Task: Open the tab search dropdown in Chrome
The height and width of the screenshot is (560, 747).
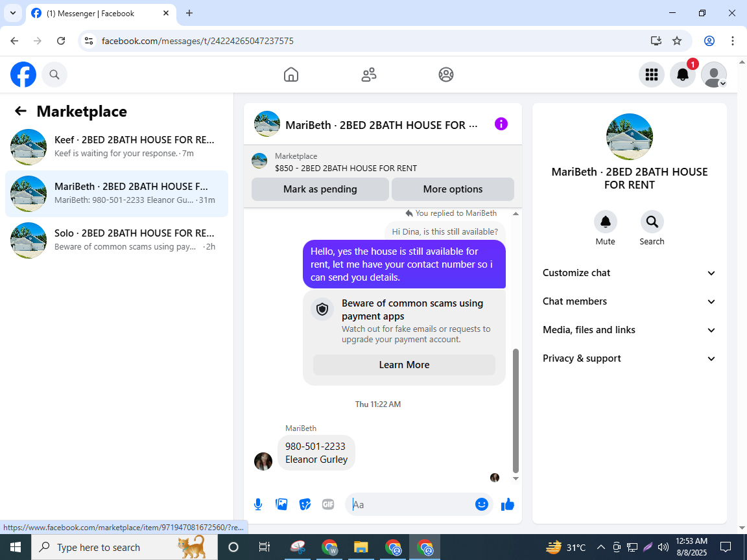Action: pyautogui.click(x=13, y=14)
